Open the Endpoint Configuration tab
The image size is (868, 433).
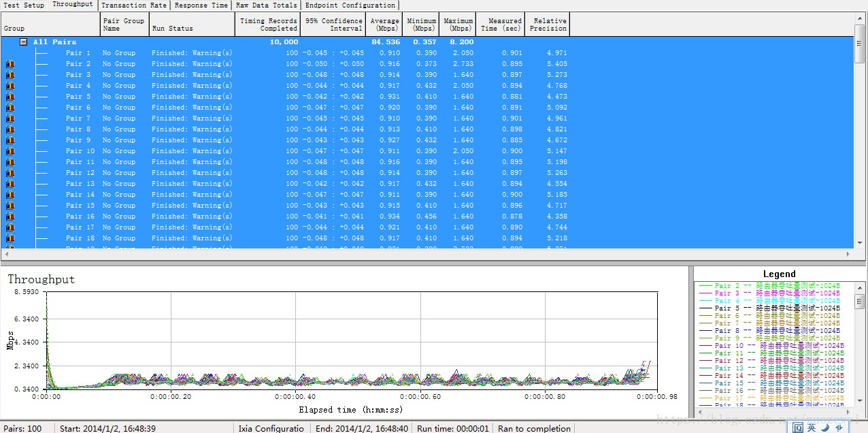click(350, 5)
